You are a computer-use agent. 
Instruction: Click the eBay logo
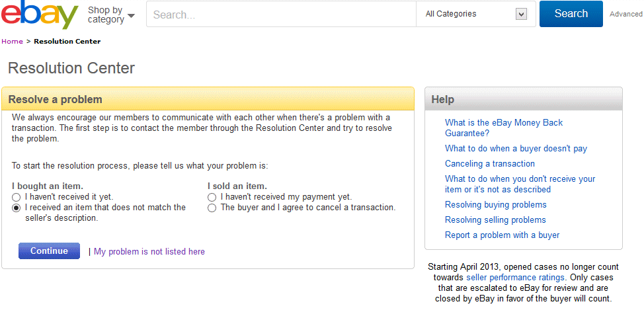[x=40, y=15]
